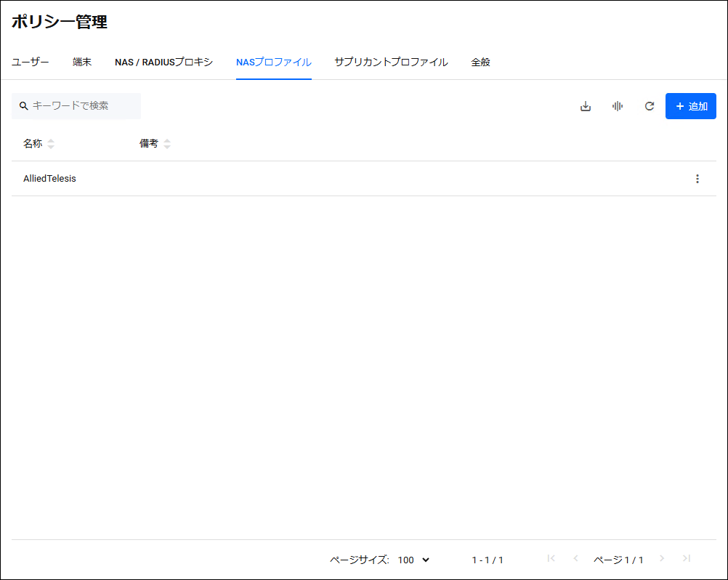The image size is (728, 580).
Task: Click the 名称 column header
Action: tap(33, 144)
